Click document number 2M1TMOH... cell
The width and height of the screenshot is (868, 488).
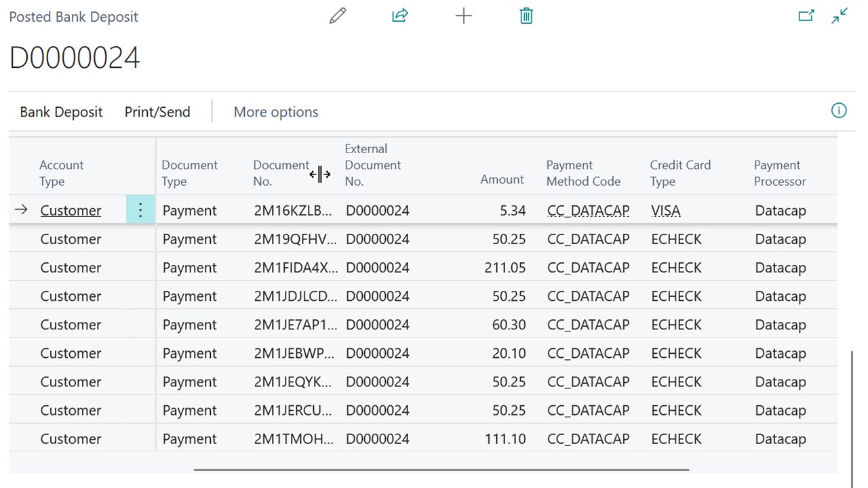tap(294, 439)
